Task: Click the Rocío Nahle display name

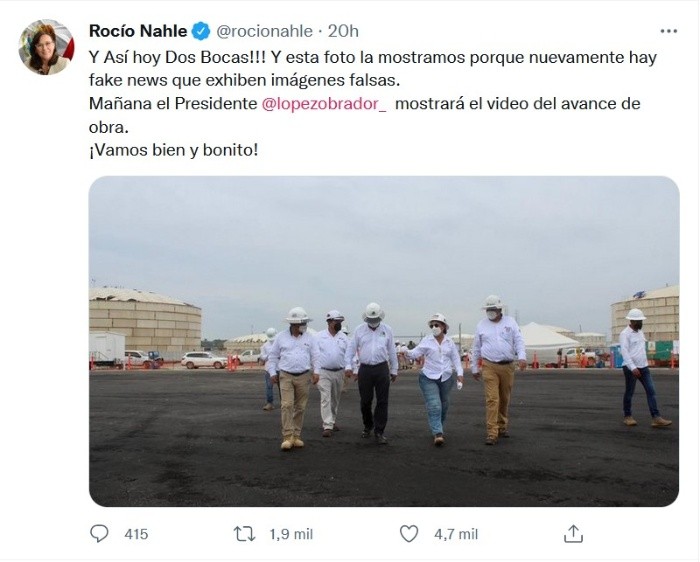Action: [137, 31]
